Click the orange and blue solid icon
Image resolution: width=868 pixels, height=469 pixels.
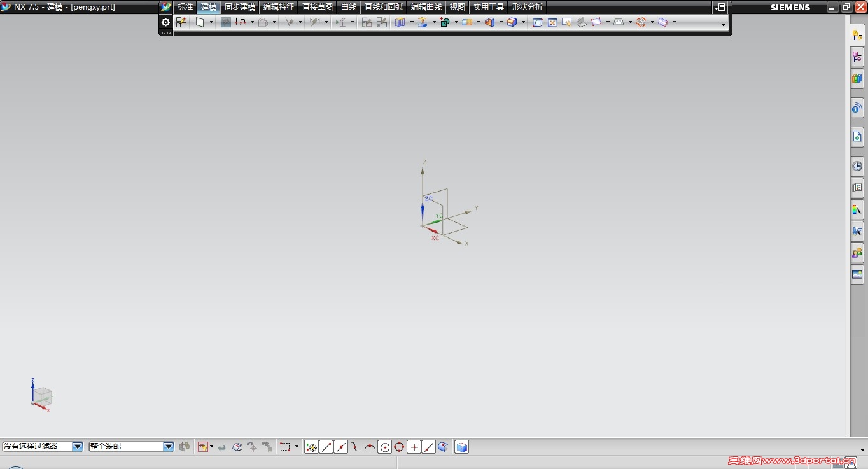489,22
